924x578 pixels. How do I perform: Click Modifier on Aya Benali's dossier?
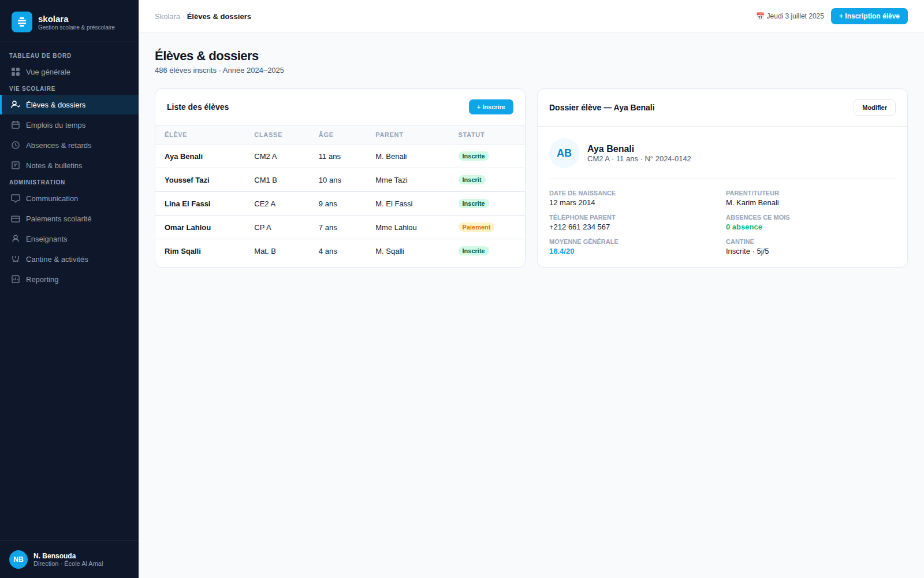874,108
